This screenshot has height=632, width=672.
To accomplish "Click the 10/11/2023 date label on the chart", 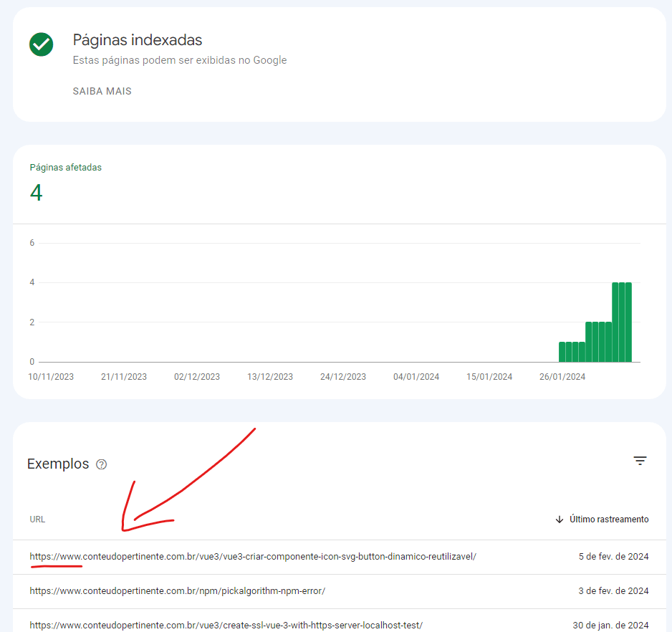I will click(x=51, y=376).
